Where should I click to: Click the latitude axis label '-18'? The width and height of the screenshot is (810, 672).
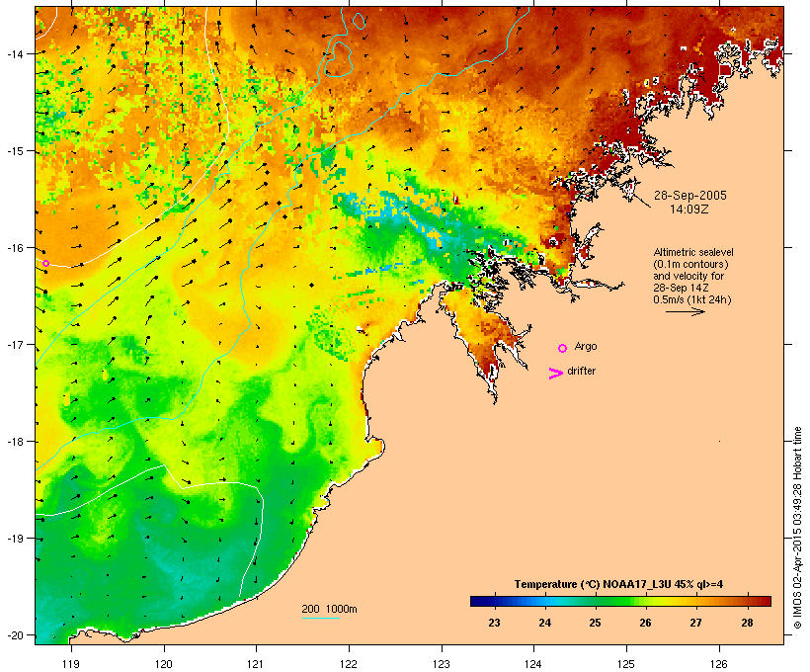[15, 442]
